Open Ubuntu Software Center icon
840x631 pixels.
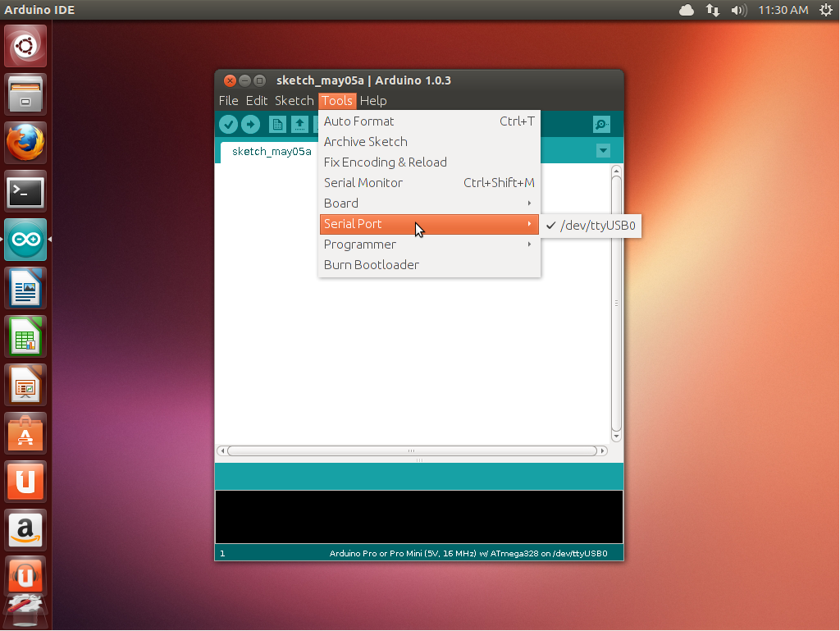(25, 433)
